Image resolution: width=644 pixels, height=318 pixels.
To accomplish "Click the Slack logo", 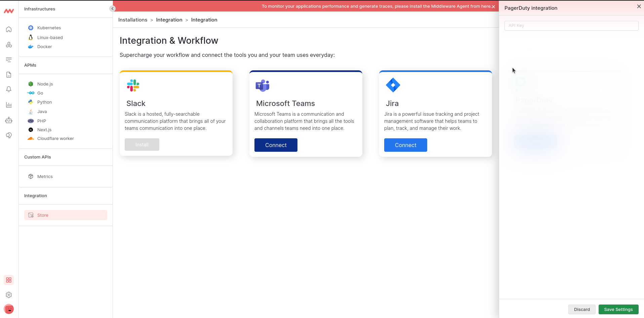I will pyautogui.click(x=133, y=85).
